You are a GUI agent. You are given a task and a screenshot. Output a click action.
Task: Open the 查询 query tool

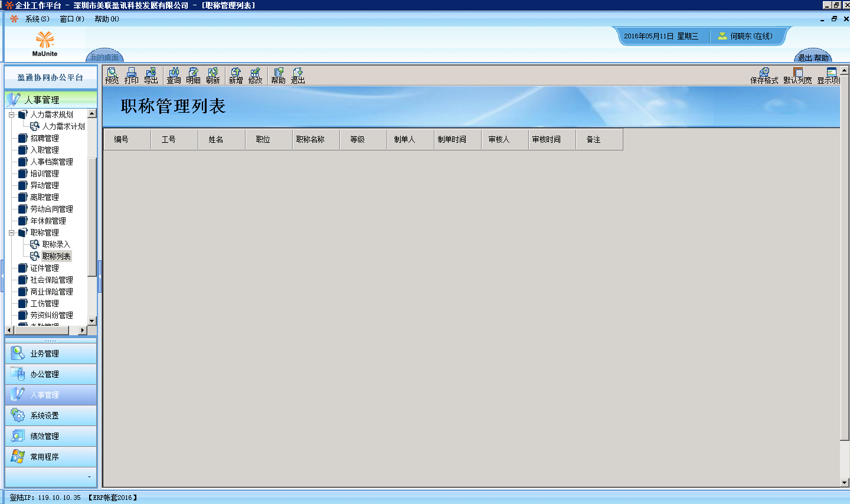tap(174, 76)
